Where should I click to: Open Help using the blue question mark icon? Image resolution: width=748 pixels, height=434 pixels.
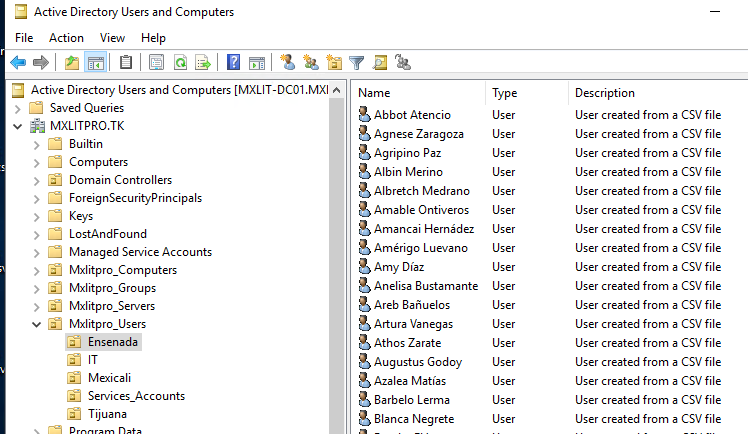pos(233,63)
